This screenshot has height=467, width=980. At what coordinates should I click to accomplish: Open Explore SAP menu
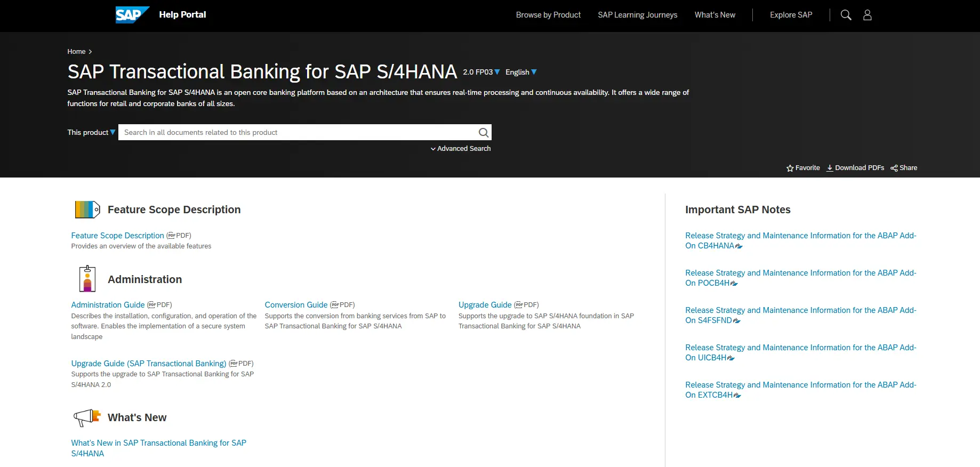click(791, 15)
